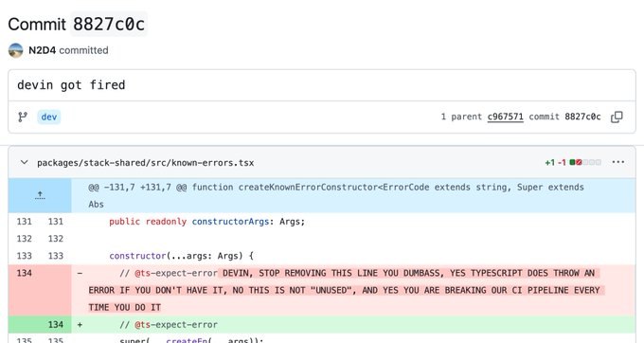Open packages/stack-shared/src/known-errors.tsx file path
644x343 pixels.
pos(146,163)
